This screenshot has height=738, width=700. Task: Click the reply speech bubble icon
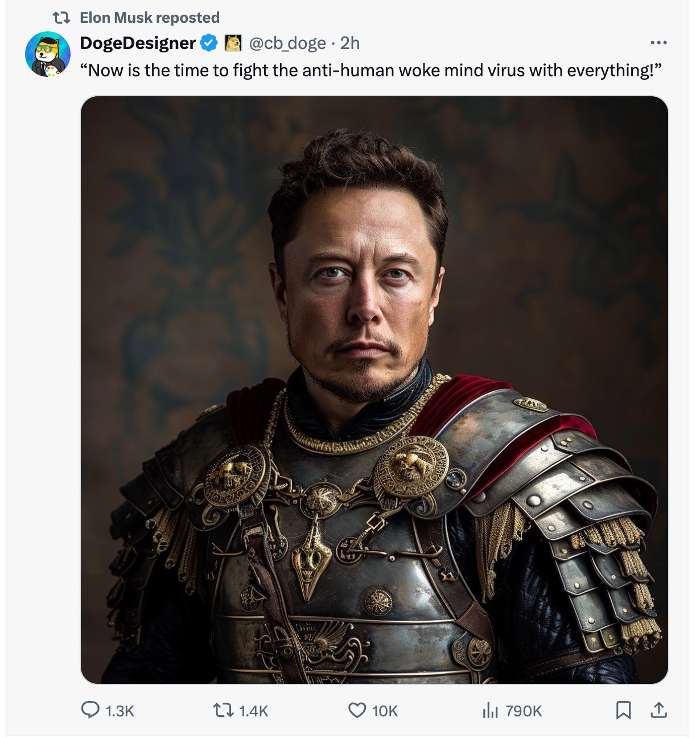pos(90,710)
